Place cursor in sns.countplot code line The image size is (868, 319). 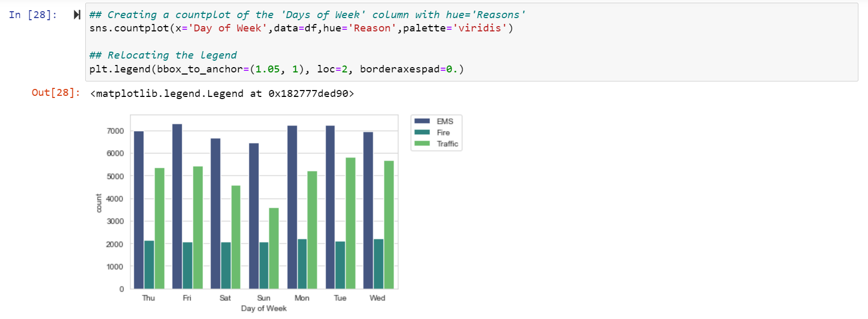(302, 28)
